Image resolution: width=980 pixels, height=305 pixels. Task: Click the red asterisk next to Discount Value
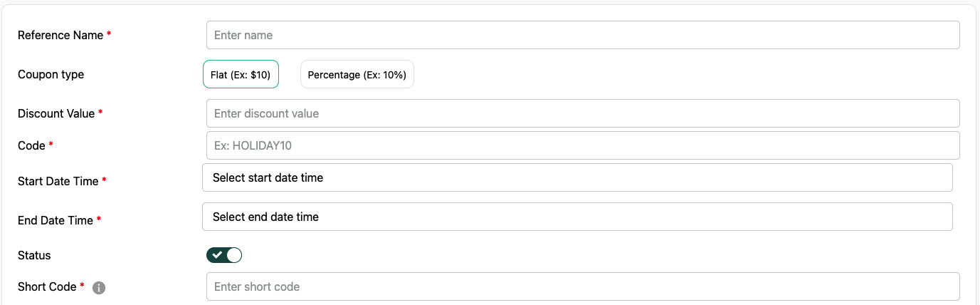point(100,113)
